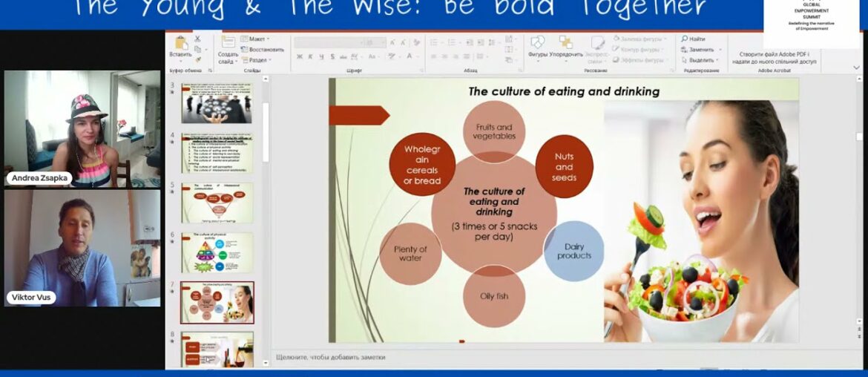Open the Shapes (Фигуры) gallery icon

[x=538, y=42]
